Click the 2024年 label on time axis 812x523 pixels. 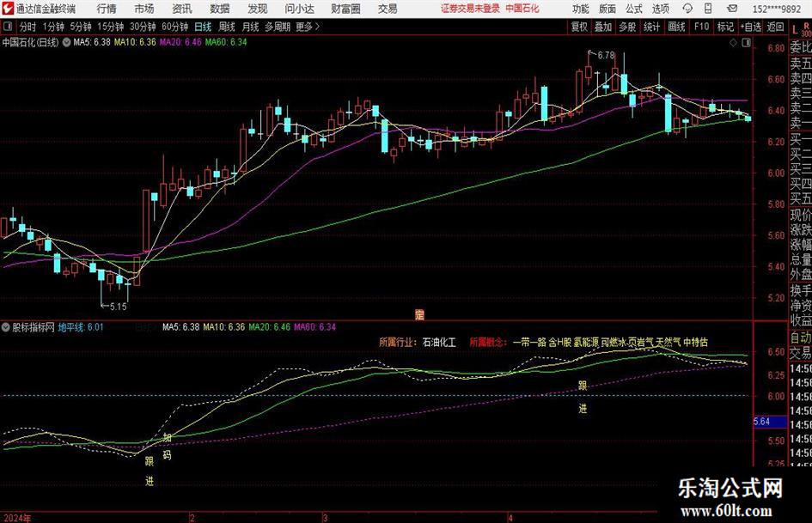tap(16, 518)
